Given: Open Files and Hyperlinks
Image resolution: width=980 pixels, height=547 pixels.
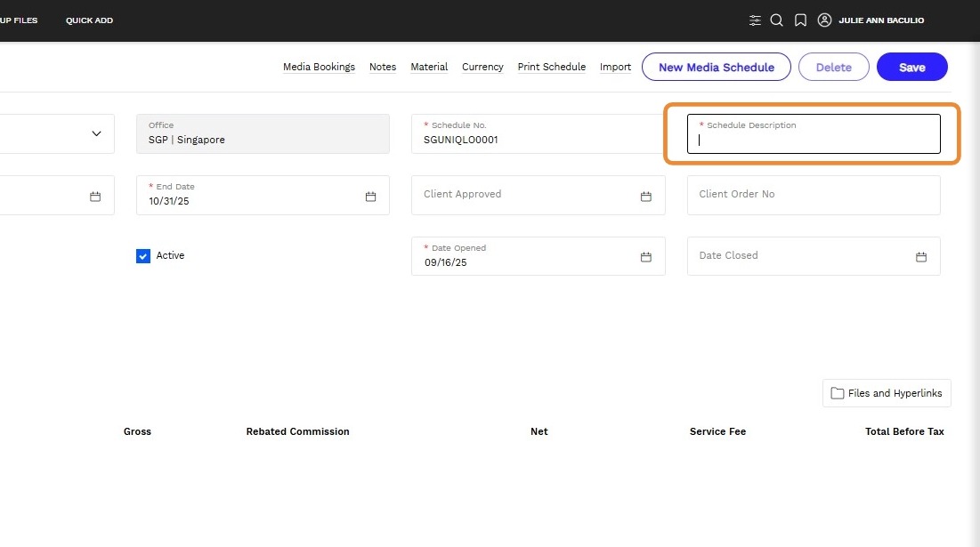Looking at the screenshot, I should (x=887, y=393).
